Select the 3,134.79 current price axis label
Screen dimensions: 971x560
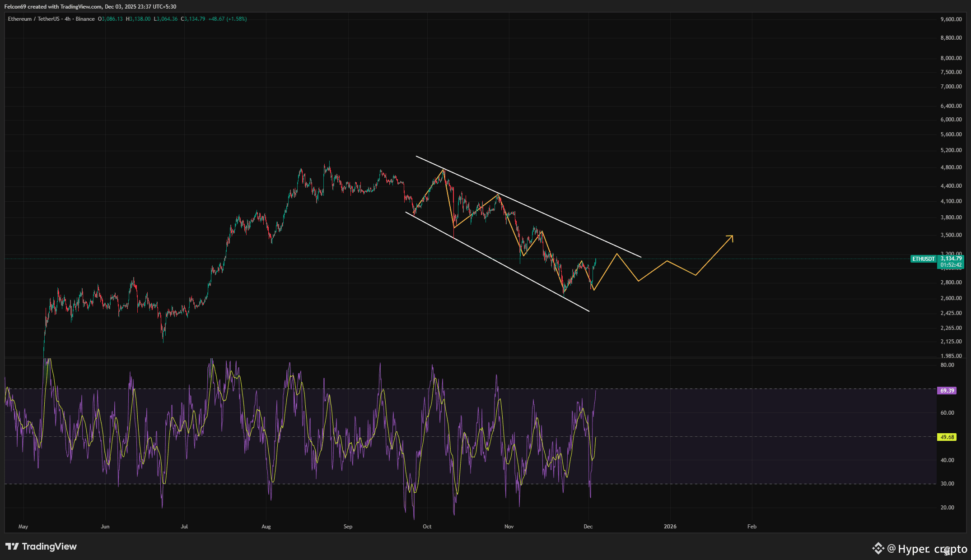951,259
